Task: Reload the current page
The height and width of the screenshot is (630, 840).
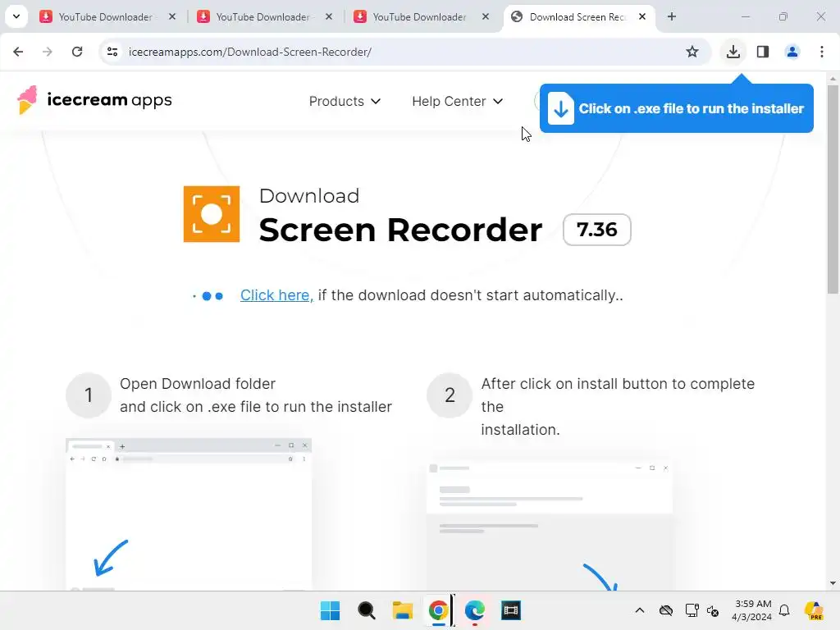Action: (77, 52)
